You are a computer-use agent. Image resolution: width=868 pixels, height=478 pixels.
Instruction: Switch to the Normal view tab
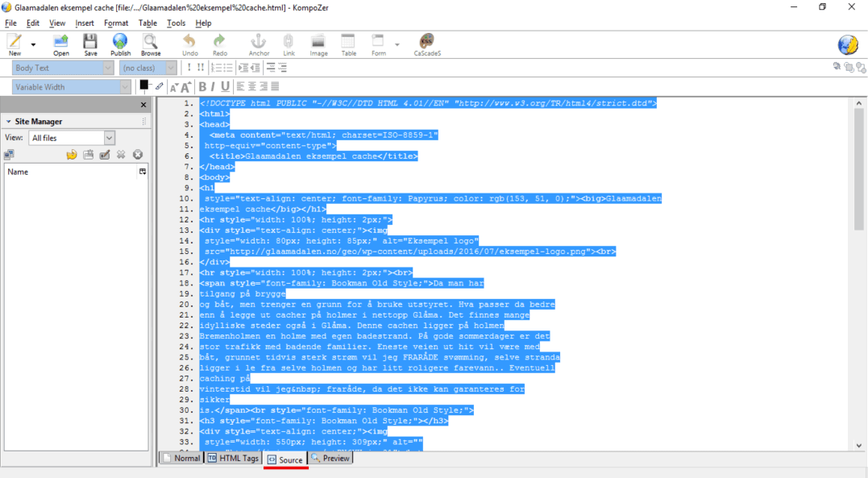click(x=181, y=458)
